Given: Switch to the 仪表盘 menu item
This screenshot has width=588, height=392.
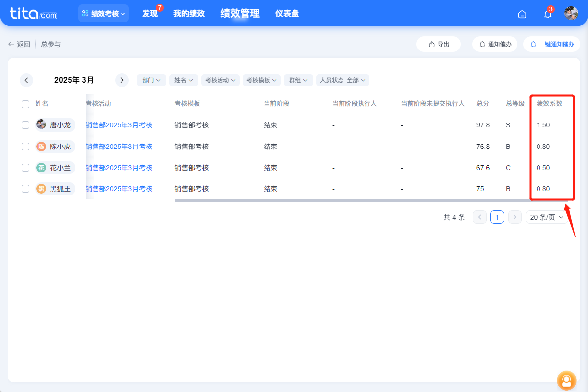Looking at the screenshot, I should tap(287, 13).
